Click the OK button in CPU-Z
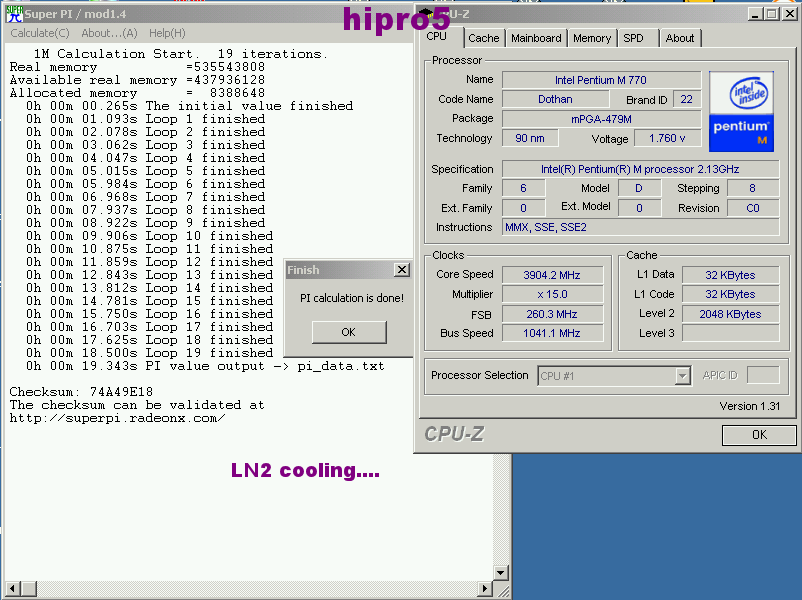This screenshot has height=600, width=802. 758,435
